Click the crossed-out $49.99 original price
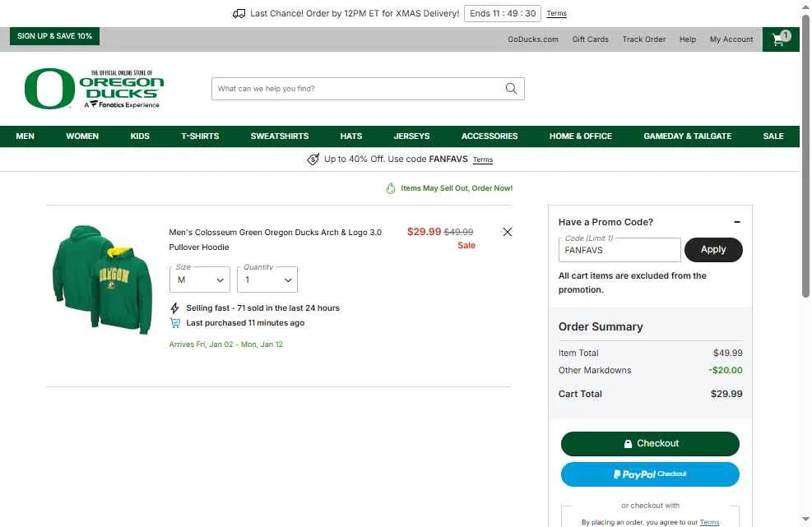This screenshot has width=812, height=527. (458, 232)
